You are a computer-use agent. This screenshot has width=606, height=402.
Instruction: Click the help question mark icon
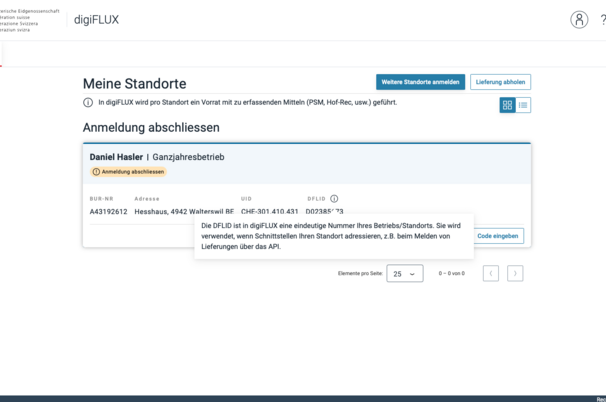pyautogui.click(x=602, y=20)
